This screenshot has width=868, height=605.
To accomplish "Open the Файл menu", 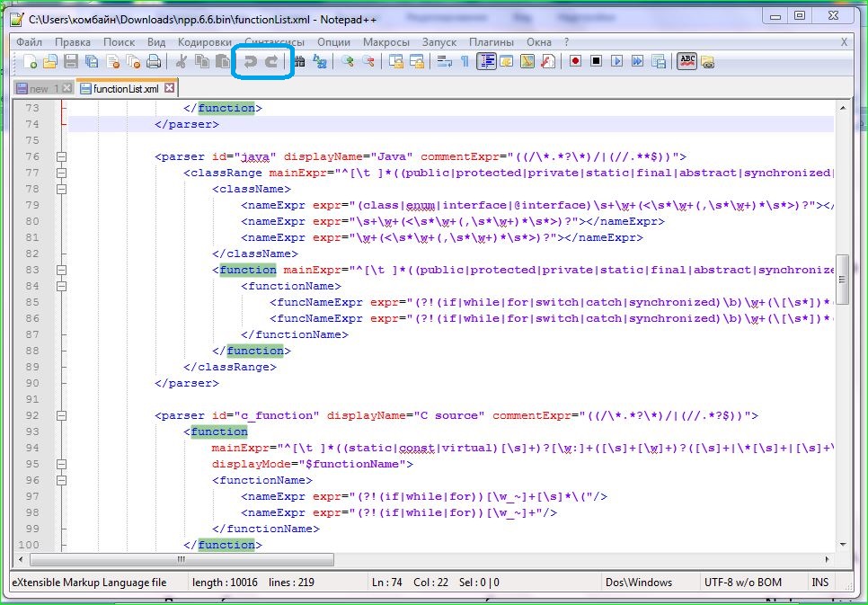I will pos(29,42).
